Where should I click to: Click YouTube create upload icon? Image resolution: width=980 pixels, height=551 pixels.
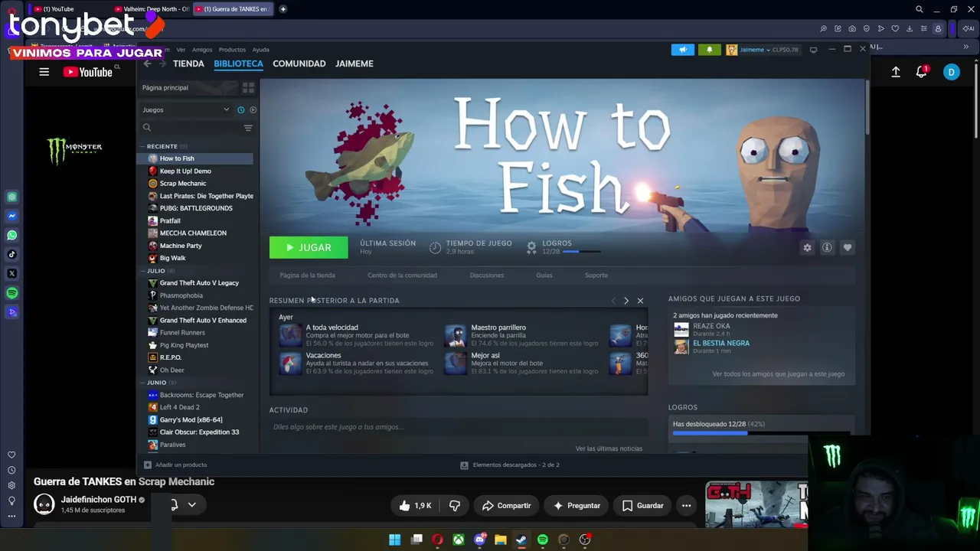896,72
